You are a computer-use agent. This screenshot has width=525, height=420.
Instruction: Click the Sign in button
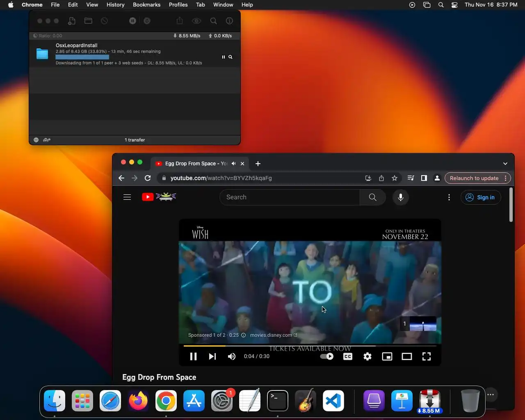pyautogui.click(x=481, y=197)
